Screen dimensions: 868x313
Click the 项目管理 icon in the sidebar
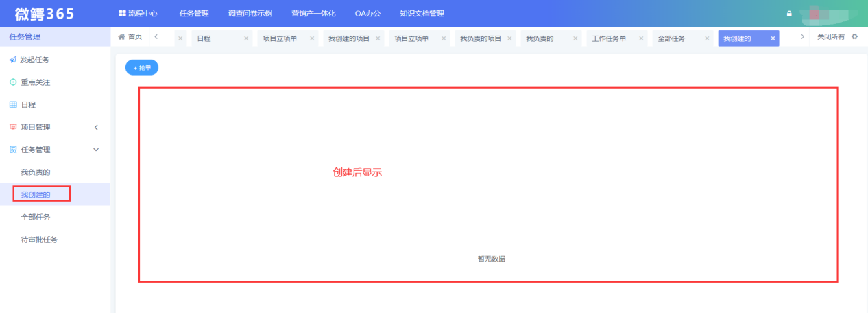coord(12,127)
